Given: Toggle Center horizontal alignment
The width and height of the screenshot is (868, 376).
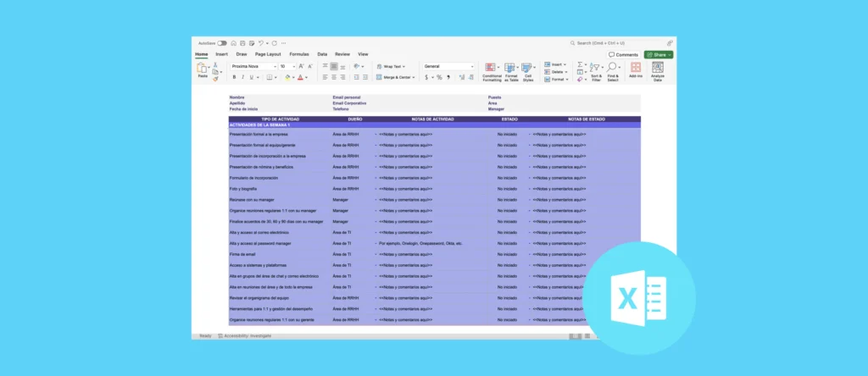Looking at the screenshot, I should (x=334, y=77).
